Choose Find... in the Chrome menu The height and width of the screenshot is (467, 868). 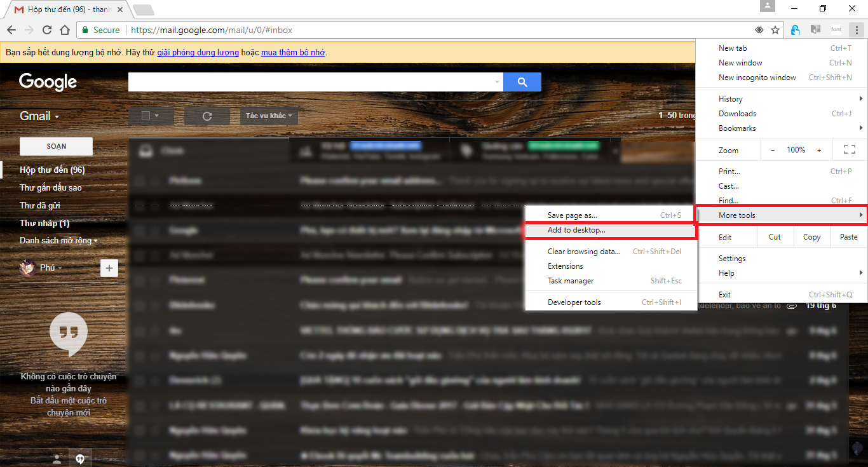pyautogui.click(x=782, y=201)
